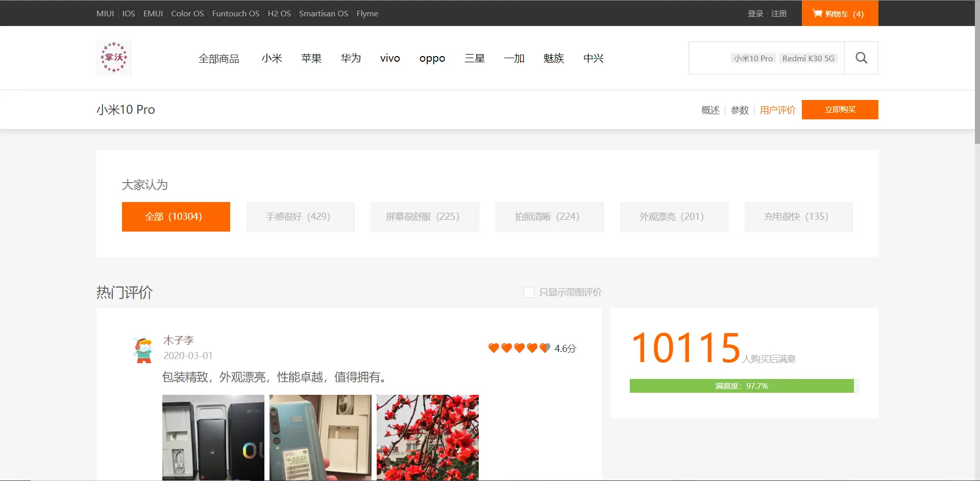Open Color OS link
The image size is (980, 481).
point(187,13)
